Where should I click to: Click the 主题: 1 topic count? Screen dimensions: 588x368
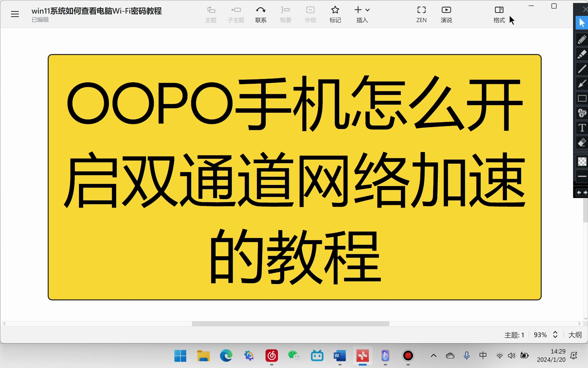tap(514, 335)
